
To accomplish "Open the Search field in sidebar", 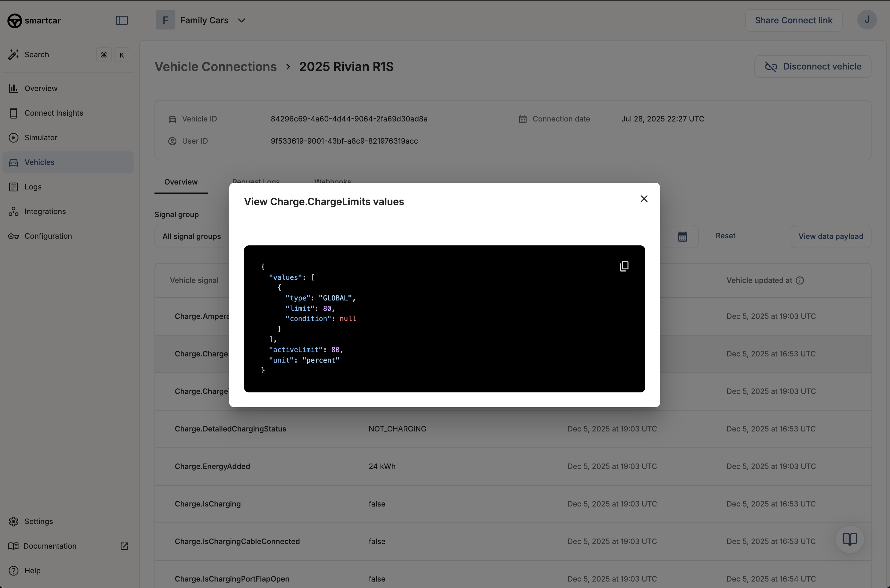I will coord(37,55).
